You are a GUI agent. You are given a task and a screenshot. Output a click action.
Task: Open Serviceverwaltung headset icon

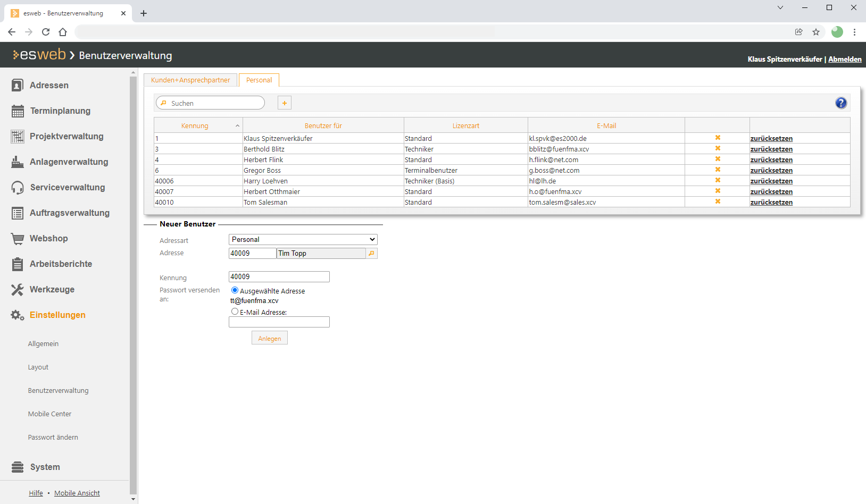coord(18,187)
